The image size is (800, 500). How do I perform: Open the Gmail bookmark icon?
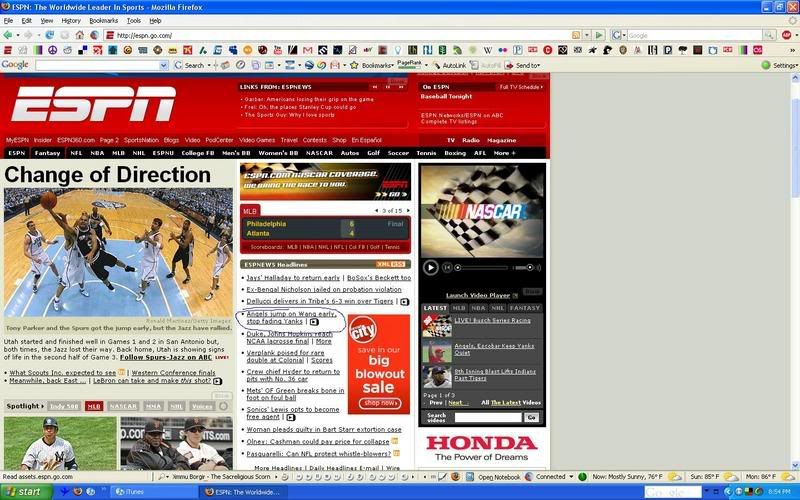click(307, 50)
